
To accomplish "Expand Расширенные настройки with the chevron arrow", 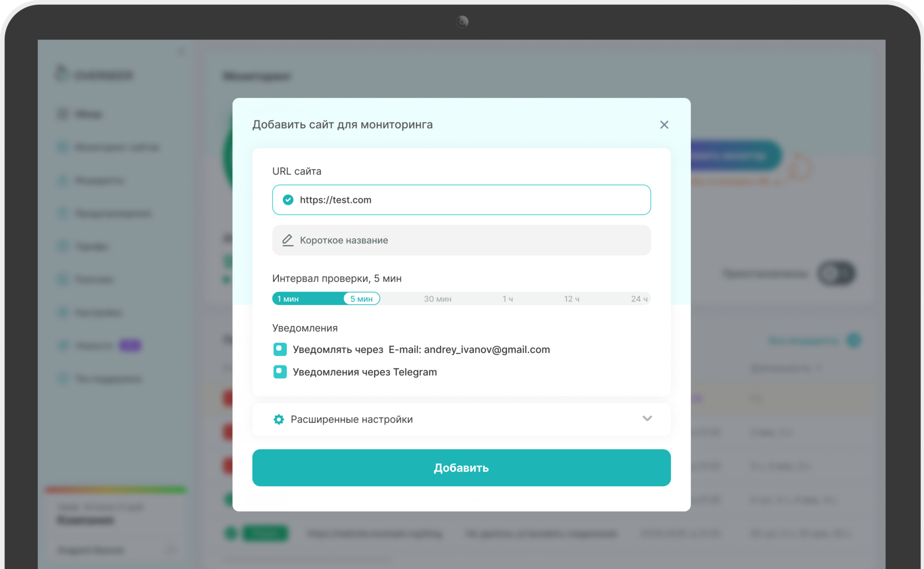I will click(647, 419).
